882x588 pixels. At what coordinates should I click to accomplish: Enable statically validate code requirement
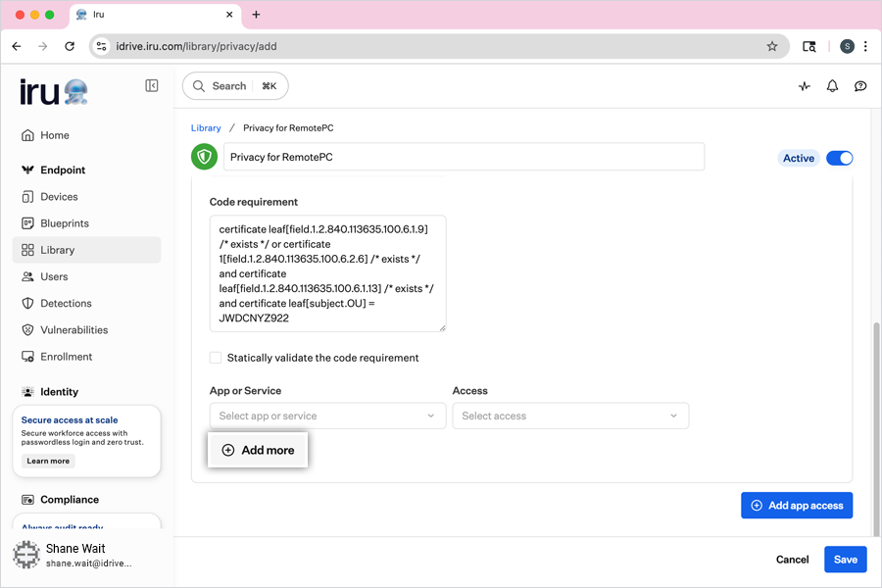216,358
